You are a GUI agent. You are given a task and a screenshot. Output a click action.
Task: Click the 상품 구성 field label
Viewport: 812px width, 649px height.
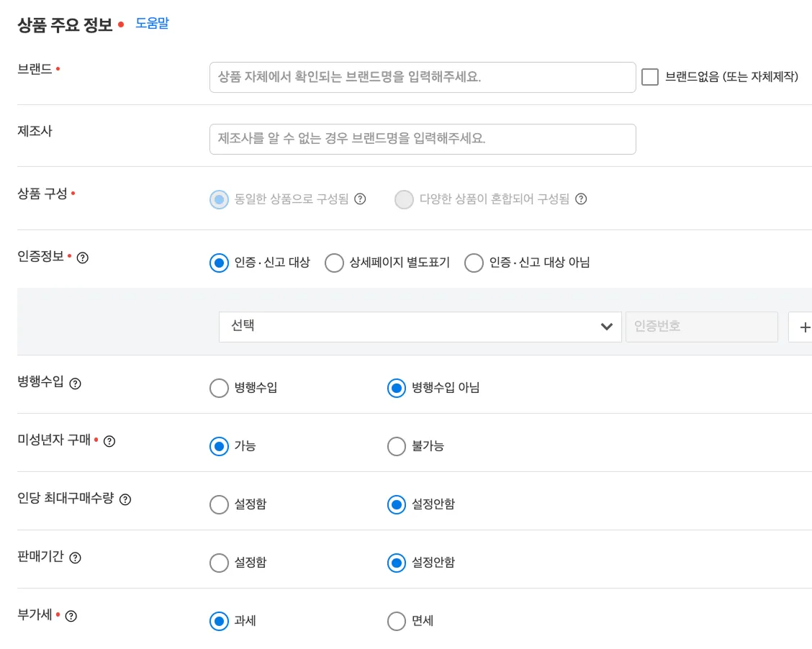pyautogui.click(x=42, y=194)
